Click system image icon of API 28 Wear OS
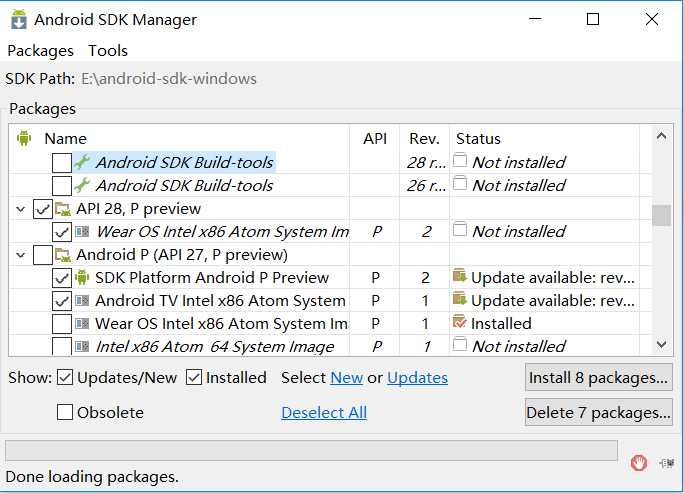 point(82,231)
